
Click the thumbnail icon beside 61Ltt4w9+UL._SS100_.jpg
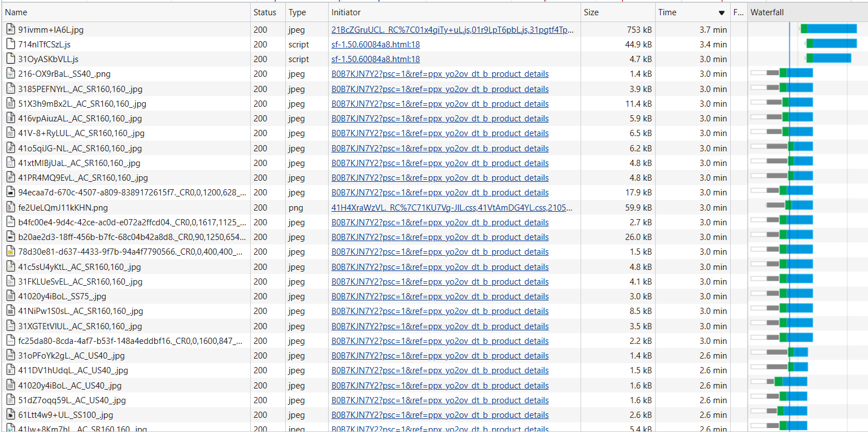coord(10,414)
